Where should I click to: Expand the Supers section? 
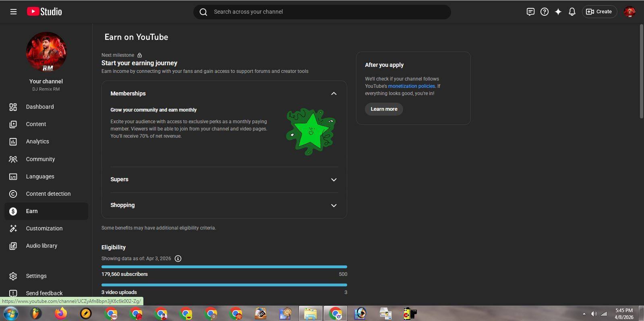click(333, 180)
